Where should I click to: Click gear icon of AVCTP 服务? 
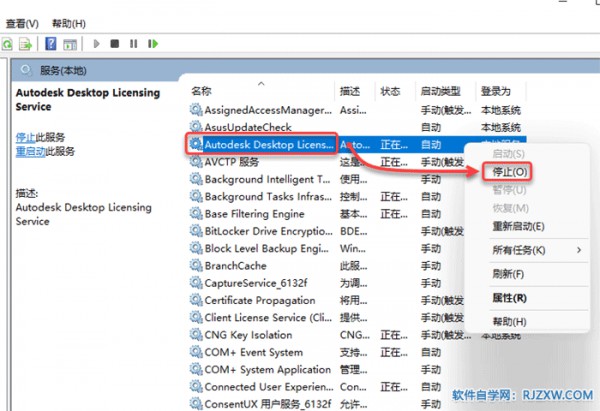[196, 161]
